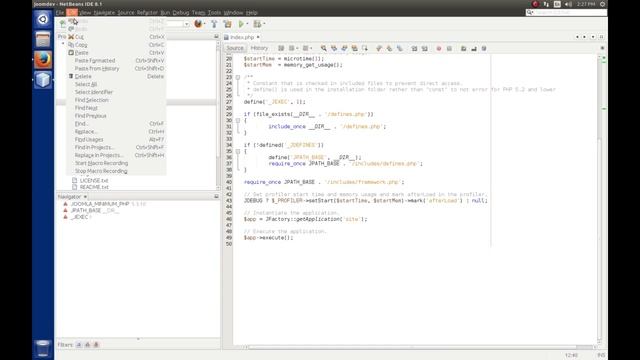
Task: Select JPATH_BASE in Navigator
Action: (x=86, y=210)
